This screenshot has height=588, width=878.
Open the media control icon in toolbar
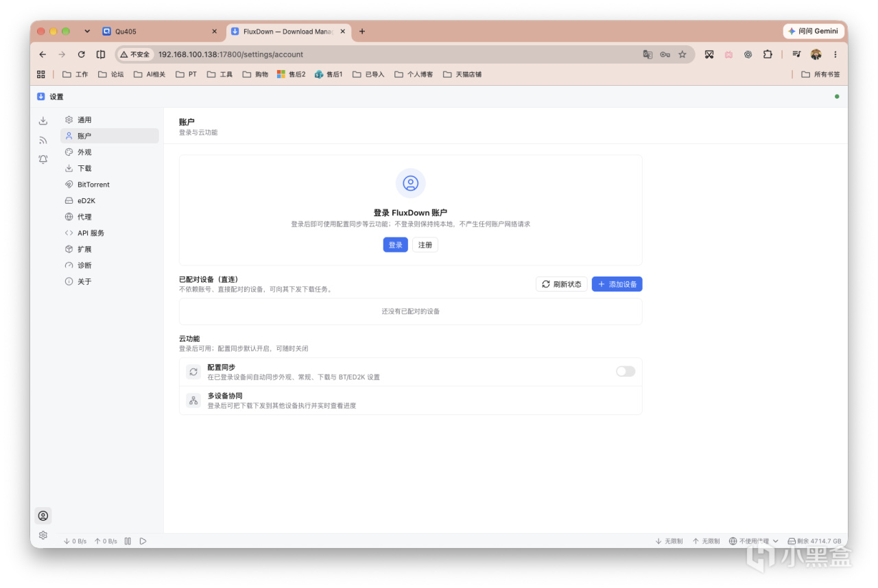[796, 54]
